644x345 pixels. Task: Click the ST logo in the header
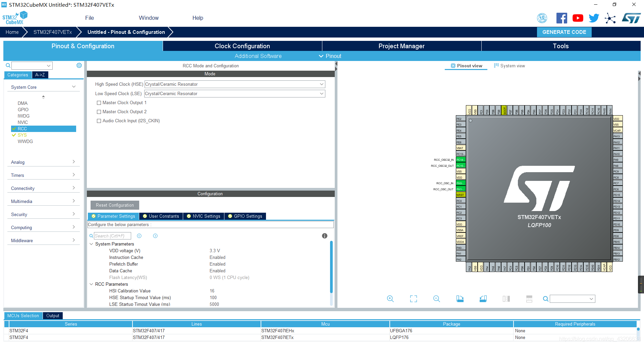pyautogui.click(x=631, y=18)
